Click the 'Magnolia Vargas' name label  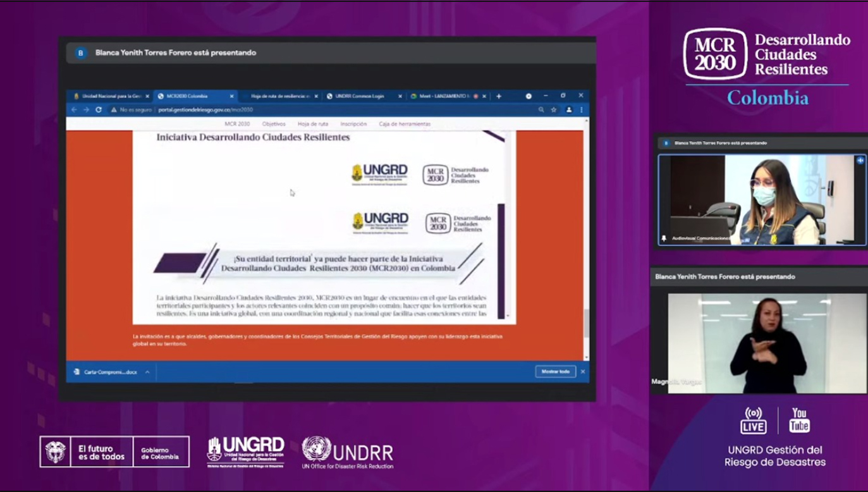click(676, 382)
